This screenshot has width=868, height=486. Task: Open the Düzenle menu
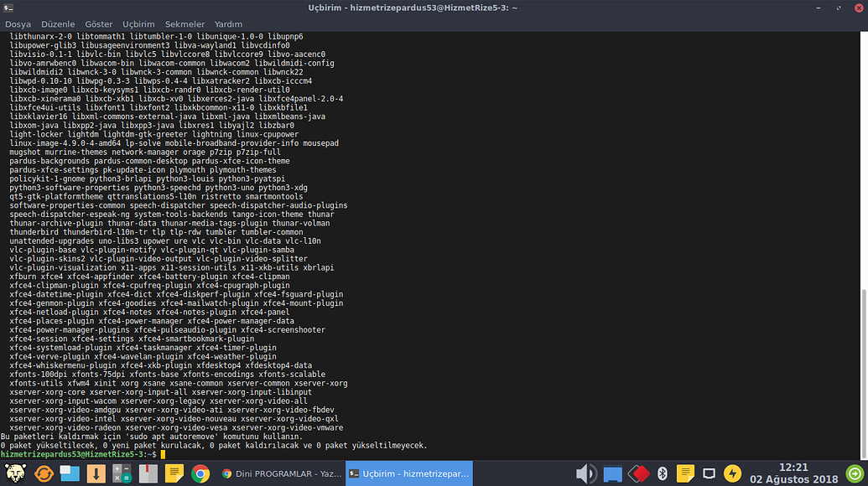[x=58, y=24]
